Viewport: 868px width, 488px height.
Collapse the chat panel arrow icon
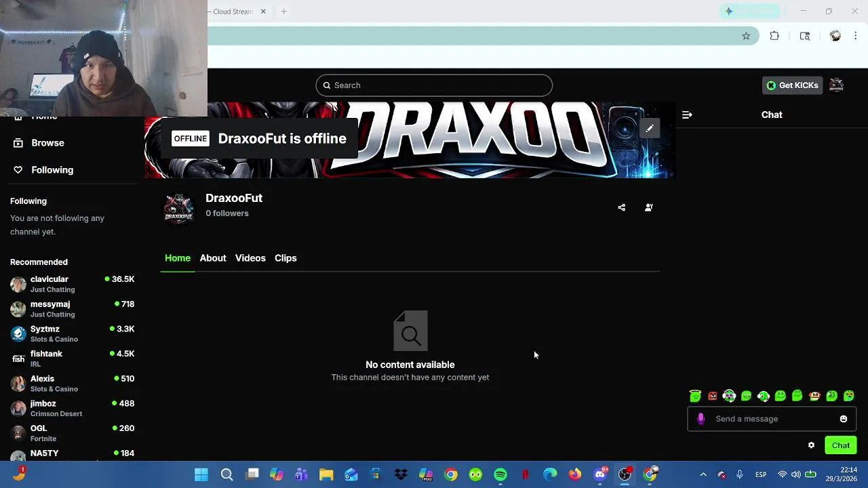pos(687,115)
